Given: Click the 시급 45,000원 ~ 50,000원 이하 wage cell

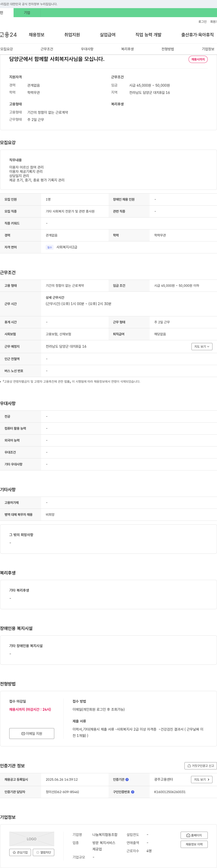Looking at the screenshot, I should (177, 285).
